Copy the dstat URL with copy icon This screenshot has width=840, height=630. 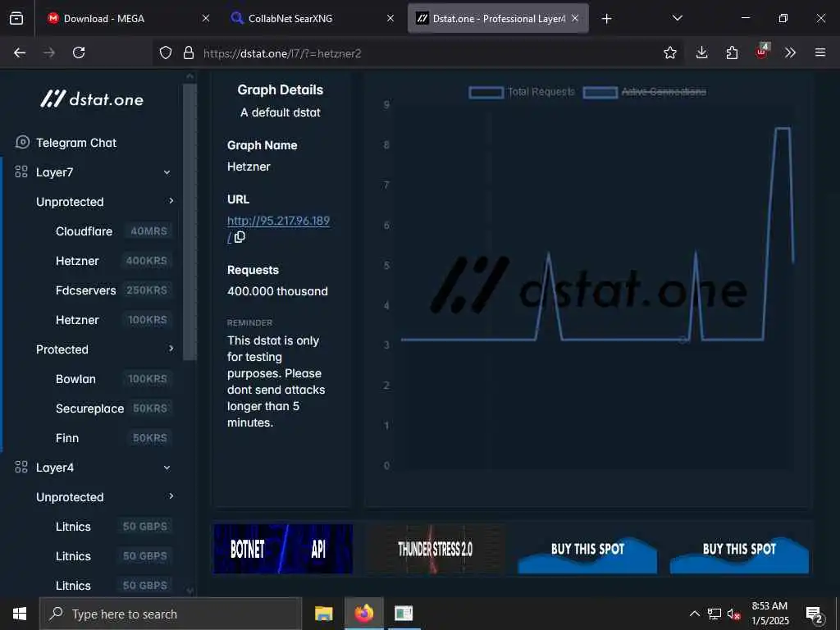point(240,237)
